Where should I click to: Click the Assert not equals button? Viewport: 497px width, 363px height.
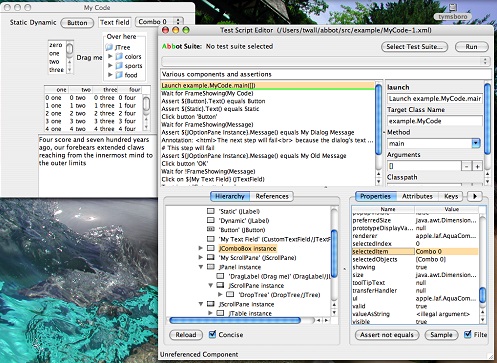pos(387,335)
